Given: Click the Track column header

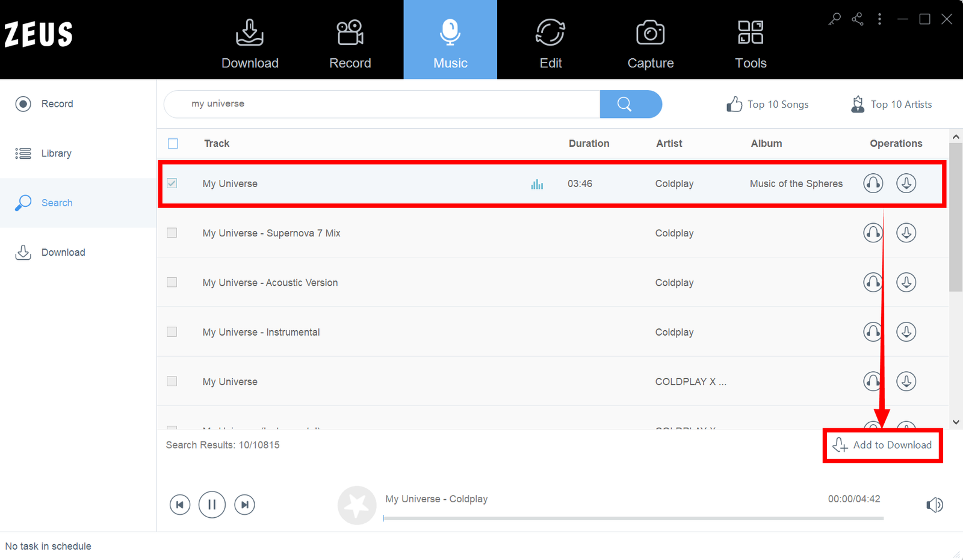Looking at the screenshot, I should [x=217, y=143].
